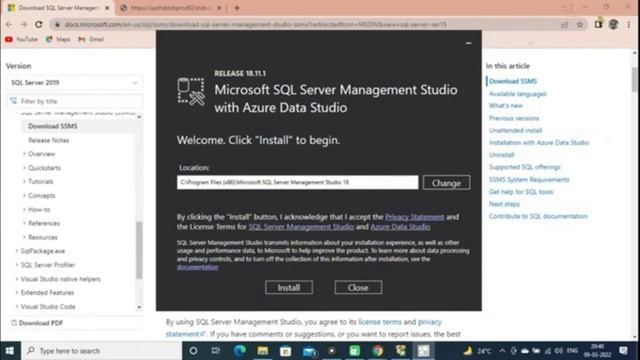The width and height of the screenshot is (640, 360).
Task: Click the share page icon in address bar
Action: [x=564, y=24]
